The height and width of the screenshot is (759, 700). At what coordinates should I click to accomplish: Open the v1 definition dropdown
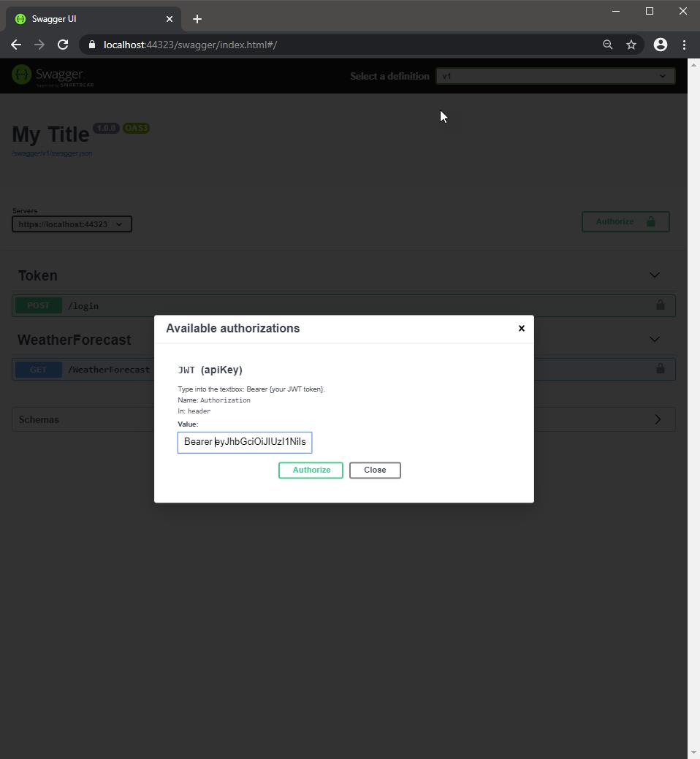tap(555, 75)
